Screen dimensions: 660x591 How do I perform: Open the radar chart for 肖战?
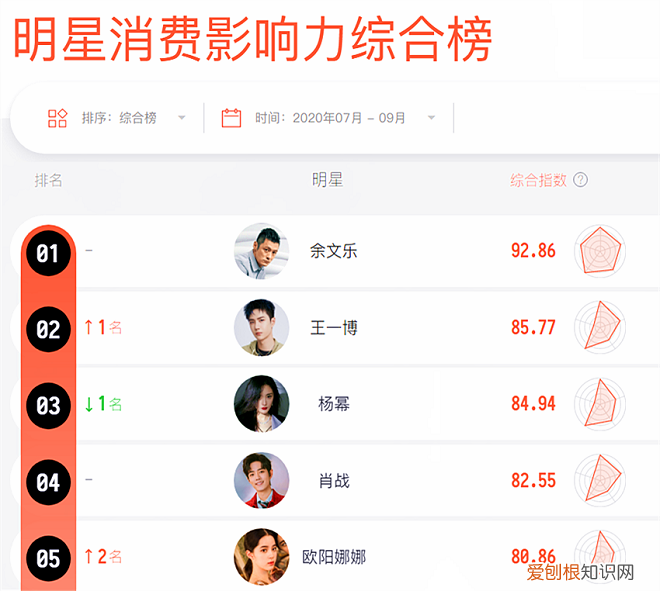(600, 480)
